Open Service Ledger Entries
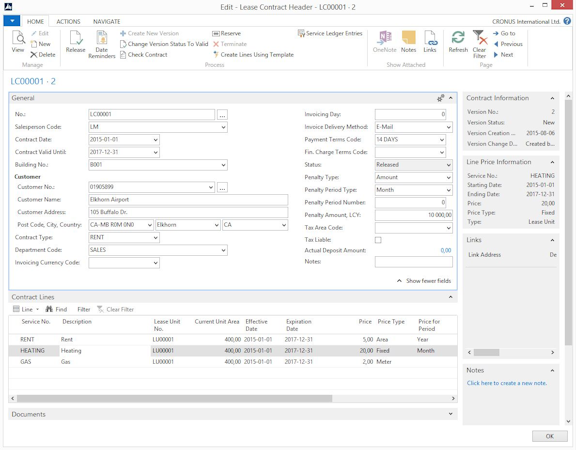Viewport: 576px width, 450px height. pyautogui.click(x=330, y=33)
